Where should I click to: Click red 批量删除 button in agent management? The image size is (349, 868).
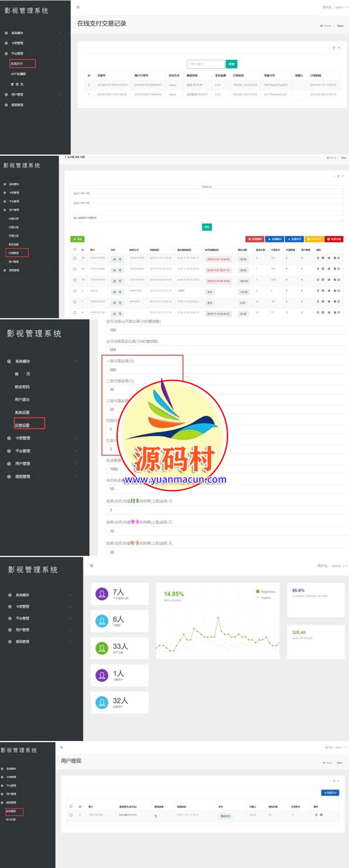point(255,239)
